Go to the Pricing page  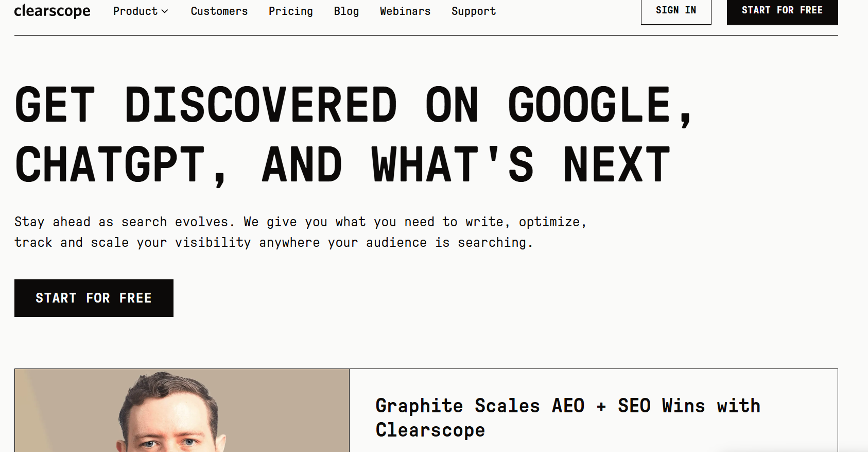(291, 11)
